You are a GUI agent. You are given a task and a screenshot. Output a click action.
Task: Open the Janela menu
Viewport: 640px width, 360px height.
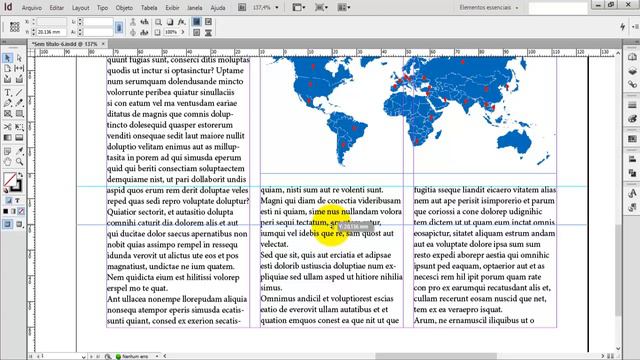click(x=195, y=8)
